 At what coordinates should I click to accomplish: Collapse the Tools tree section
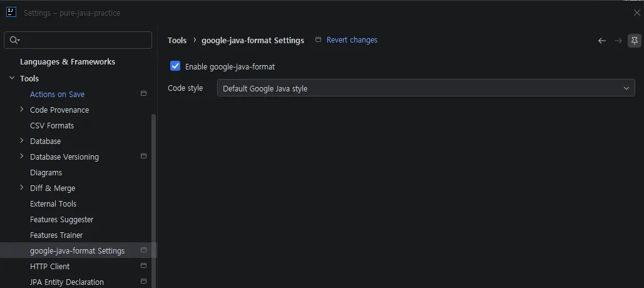[x=12, y=78]
